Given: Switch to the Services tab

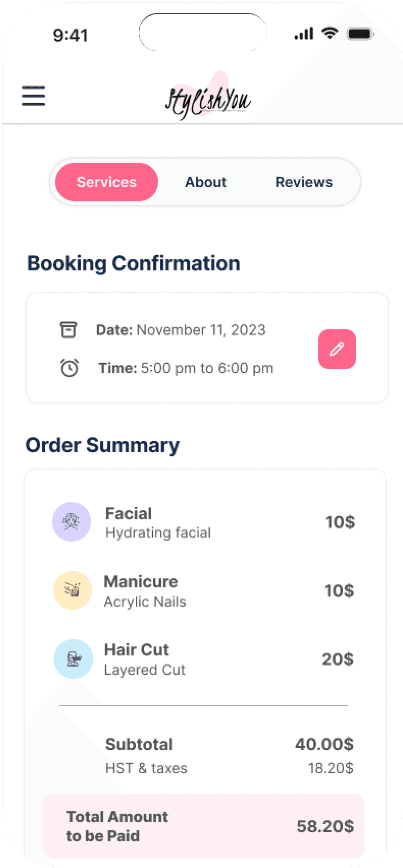Looking at the screenshot, I should tap(106, 182).
